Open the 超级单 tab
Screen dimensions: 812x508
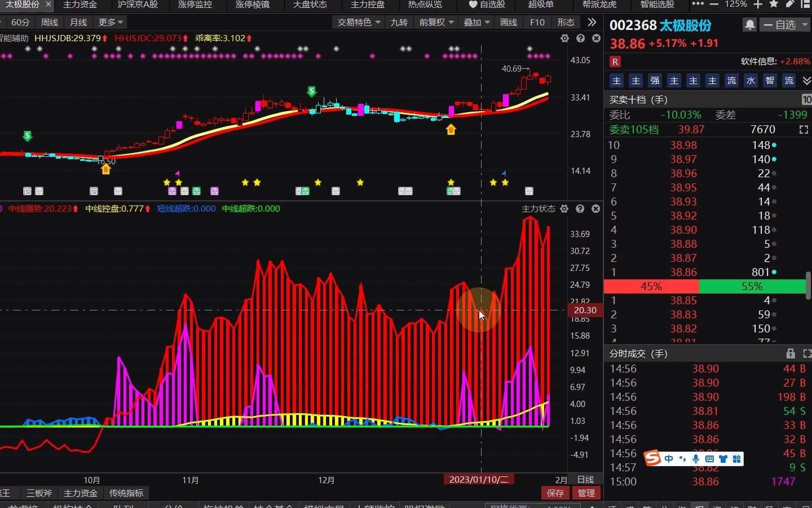[541, 5]
